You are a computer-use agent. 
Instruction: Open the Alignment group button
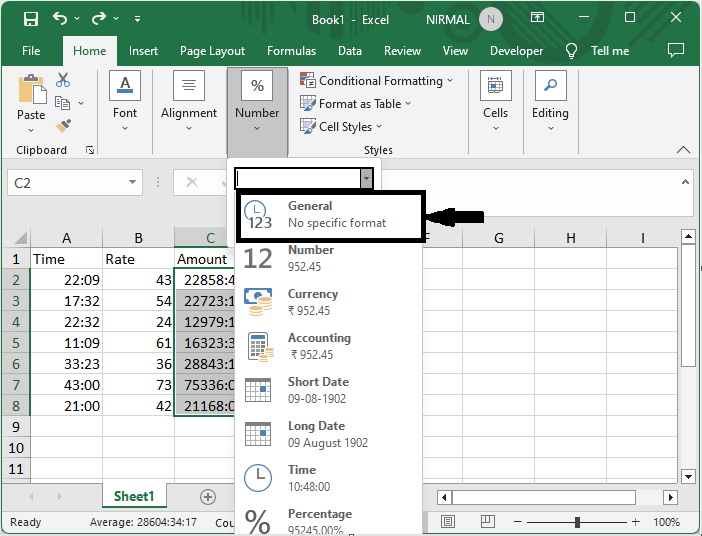tap(189, 100)
